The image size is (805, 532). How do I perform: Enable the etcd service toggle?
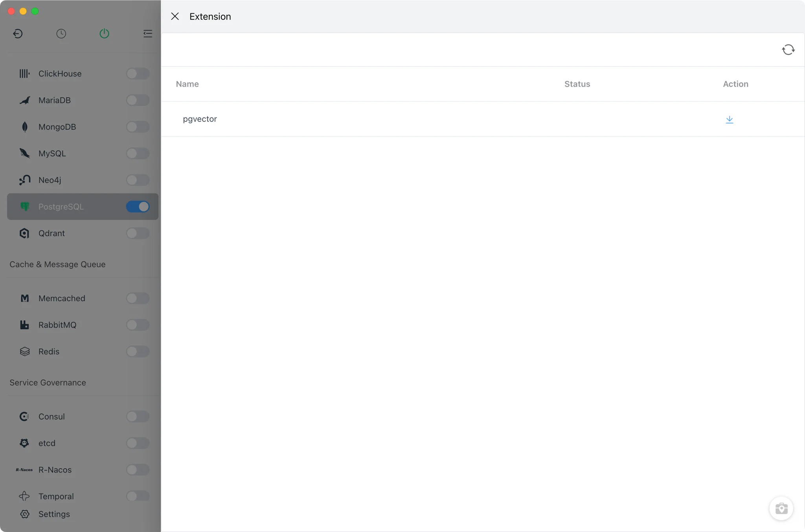[x=138, y=443]
